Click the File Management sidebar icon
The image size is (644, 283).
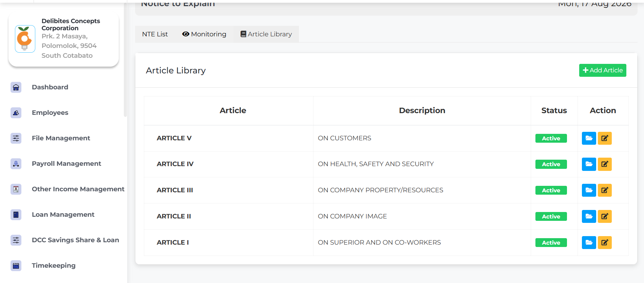(16, 138)
